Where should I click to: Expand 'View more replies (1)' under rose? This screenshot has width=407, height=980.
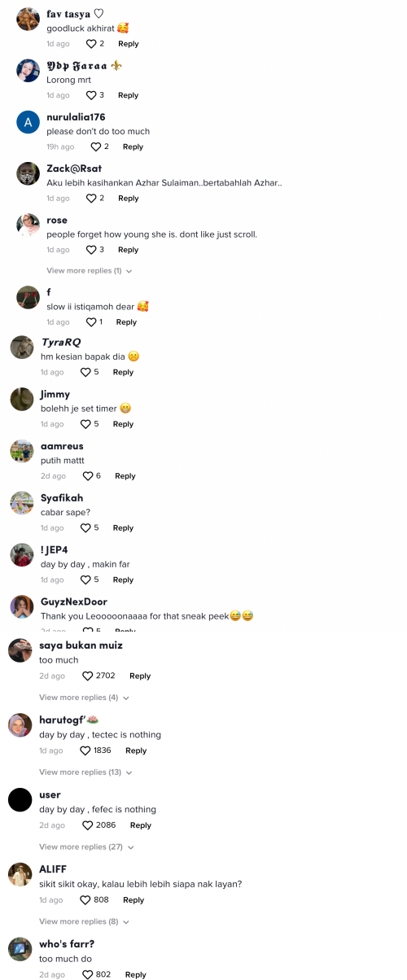(90, 270)
